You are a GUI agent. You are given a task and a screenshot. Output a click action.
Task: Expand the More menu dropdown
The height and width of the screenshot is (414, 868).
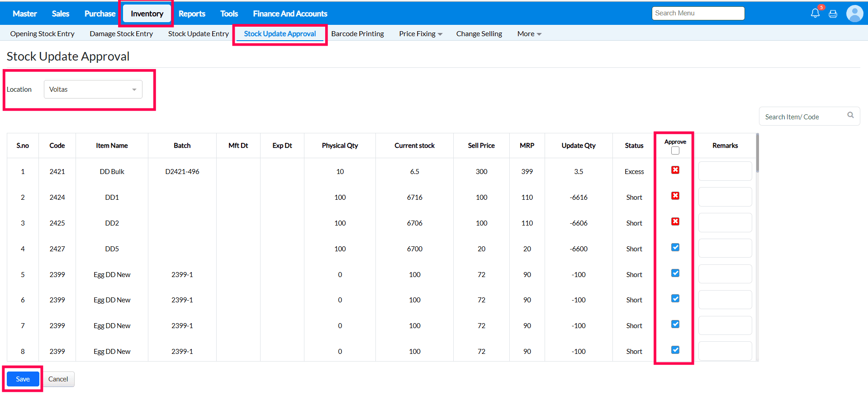coord(529,34)
